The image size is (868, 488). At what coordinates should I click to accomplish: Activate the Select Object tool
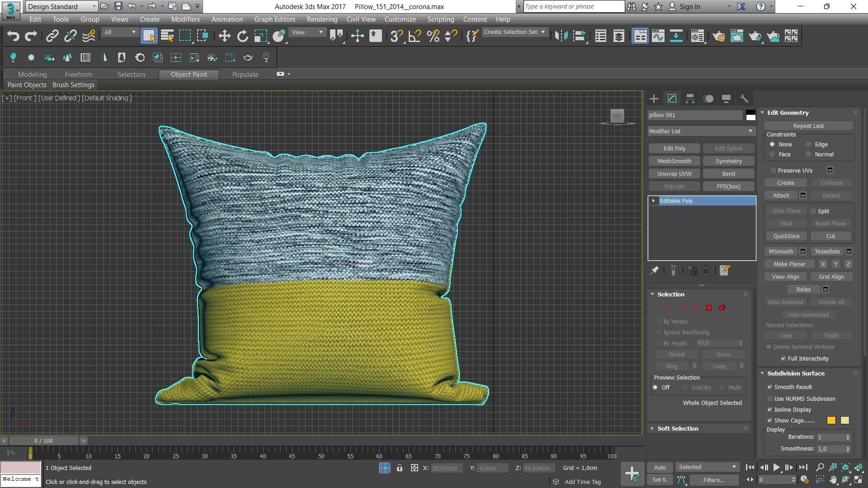pos(149,36)
